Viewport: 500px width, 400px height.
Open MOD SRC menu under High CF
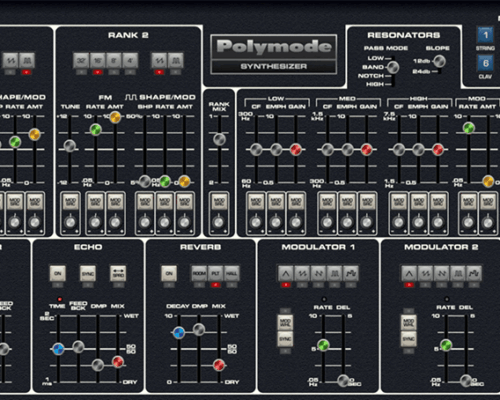tap(399, 201)
